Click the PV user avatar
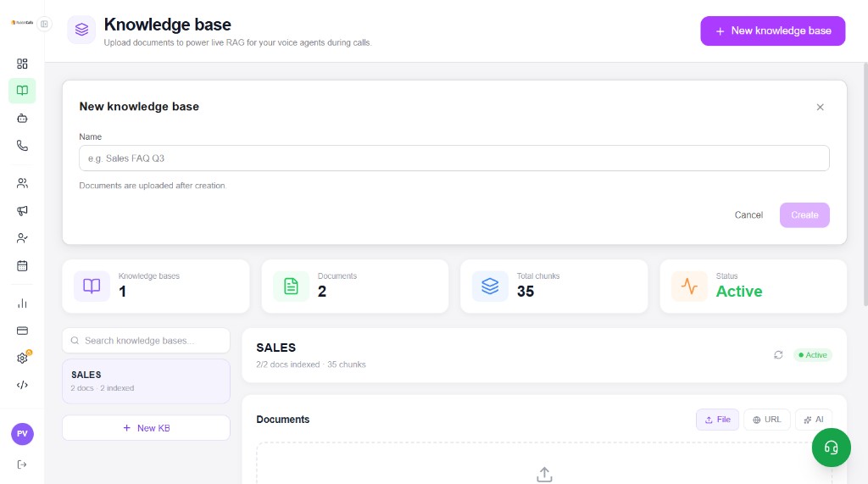The width and height of the screenshot is (868, 484). coord(22,434)
